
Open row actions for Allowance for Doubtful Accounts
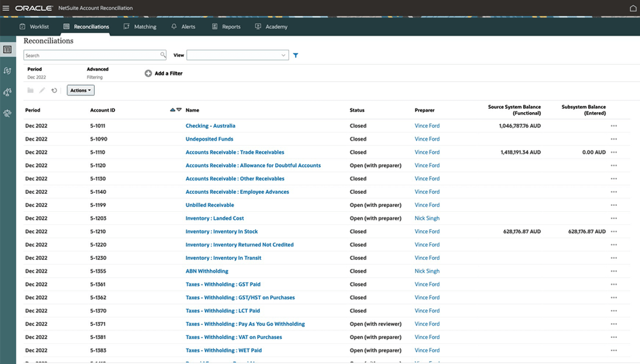pos(613,165)
